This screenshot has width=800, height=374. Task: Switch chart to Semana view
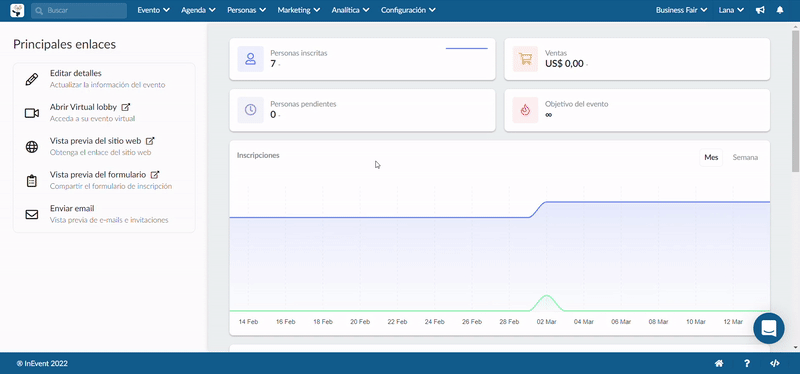745,158
